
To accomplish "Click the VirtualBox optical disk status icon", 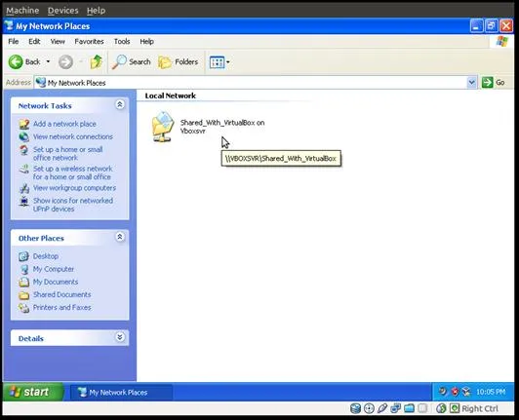I will pos(369,408).
